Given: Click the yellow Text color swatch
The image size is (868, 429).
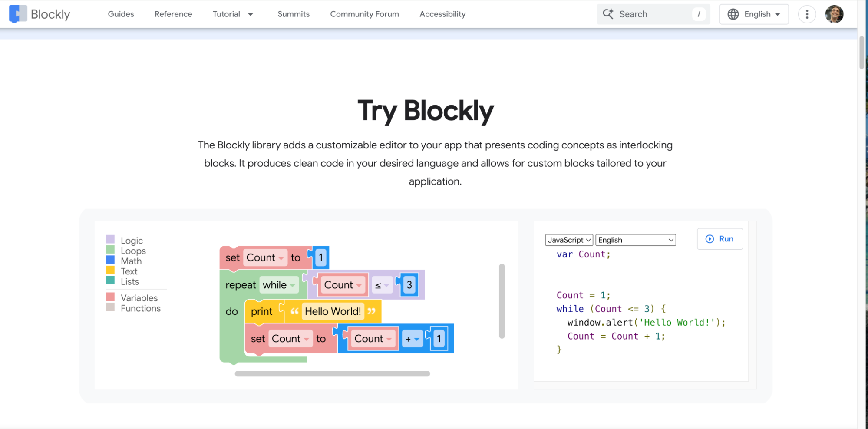Looking at the screenshot, I should [110, 270].
